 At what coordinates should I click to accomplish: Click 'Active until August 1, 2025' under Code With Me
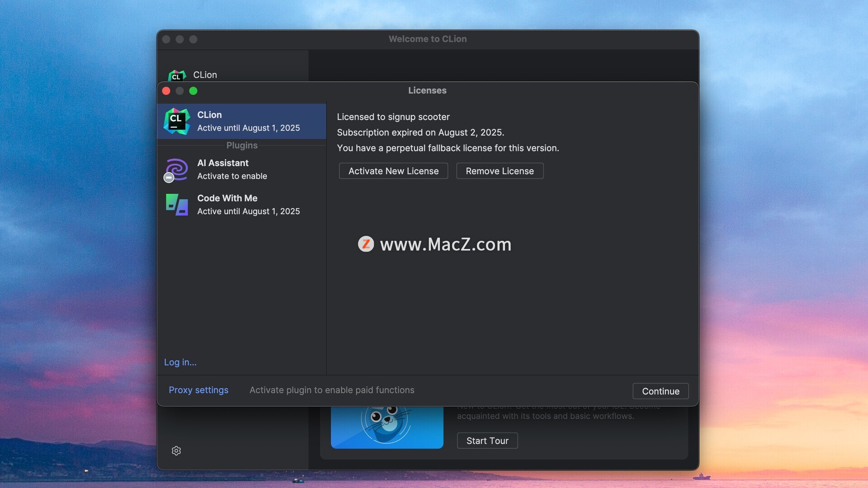(x=248, y=211)
